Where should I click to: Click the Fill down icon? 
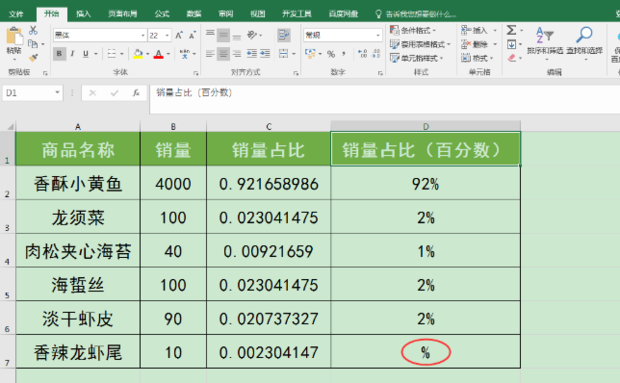point(511,44)
